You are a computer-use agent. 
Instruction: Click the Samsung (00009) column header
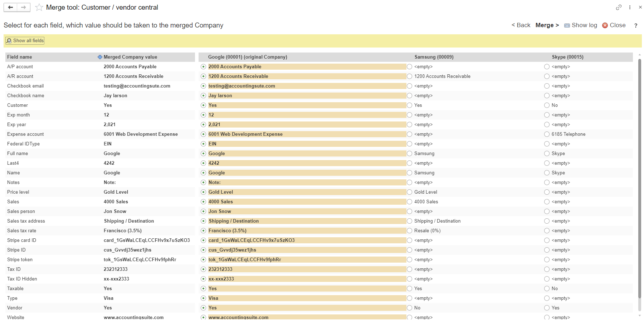click(434, 57)
